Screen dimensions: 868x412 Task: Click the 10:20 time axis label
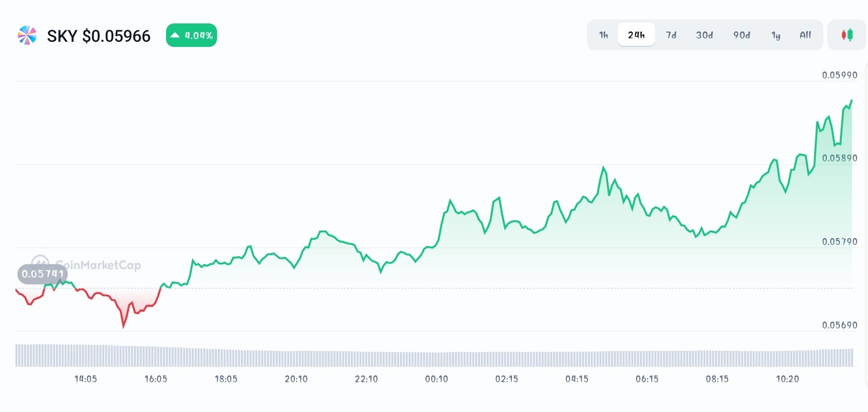pos(787,379)
